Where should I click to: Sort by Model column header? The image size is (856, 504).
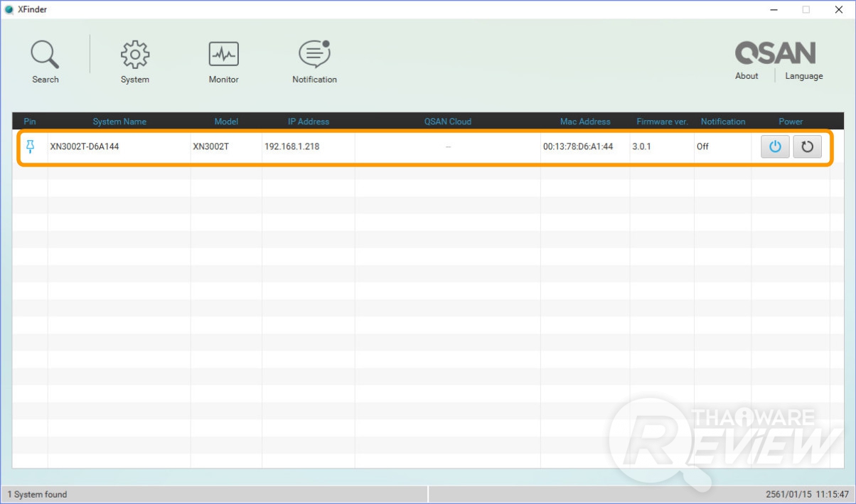226,122
